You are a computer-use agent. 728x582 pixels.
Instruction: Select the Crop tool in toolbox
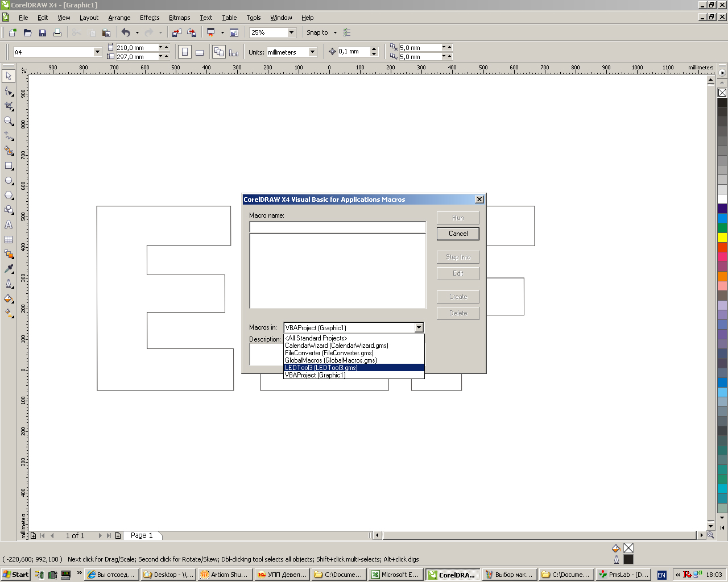pos(9,106)
